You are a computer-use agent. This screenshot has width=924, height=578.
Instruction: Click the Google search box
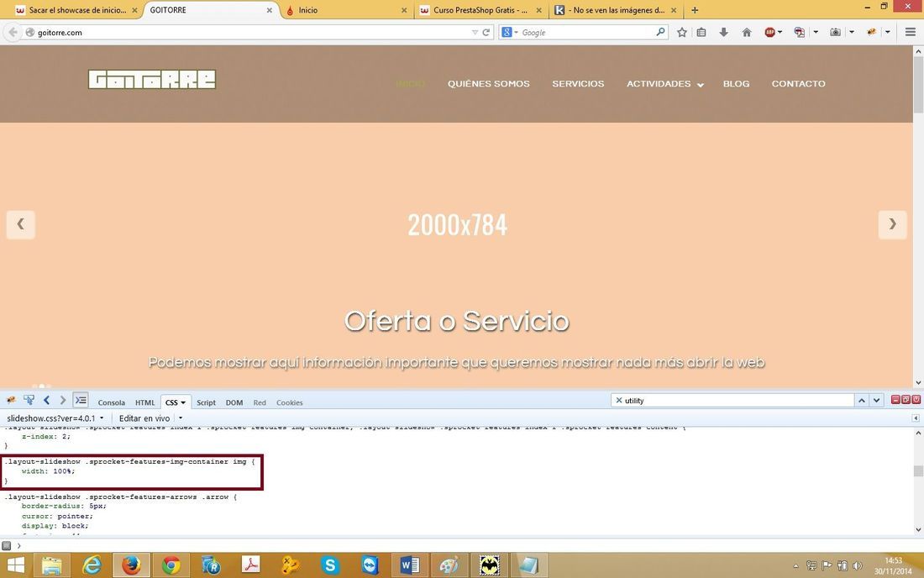[587, 33]
